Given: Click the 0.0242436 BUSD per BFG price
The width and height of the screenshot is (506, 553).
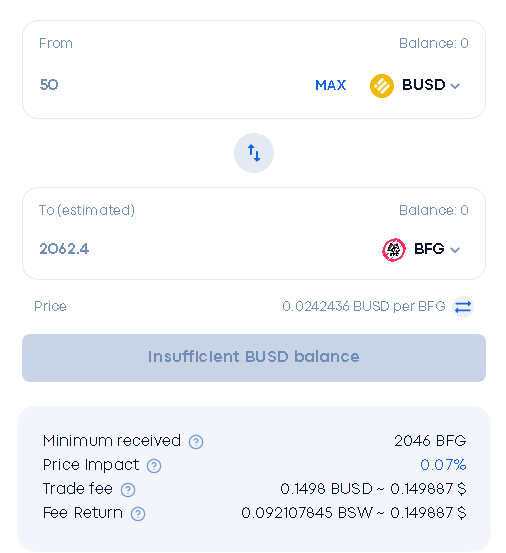Looking at the screenshot, I should (x=364, y=306).
